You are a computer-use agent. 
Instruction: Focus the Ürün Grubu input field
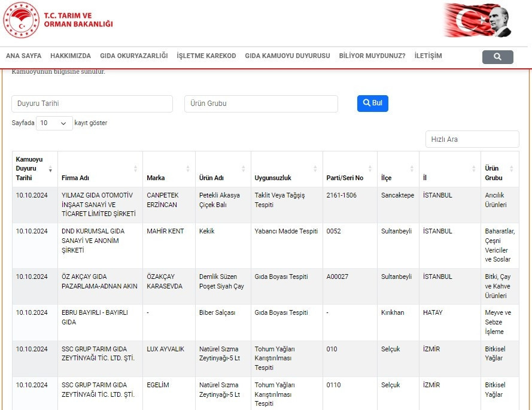coord(261,104)
